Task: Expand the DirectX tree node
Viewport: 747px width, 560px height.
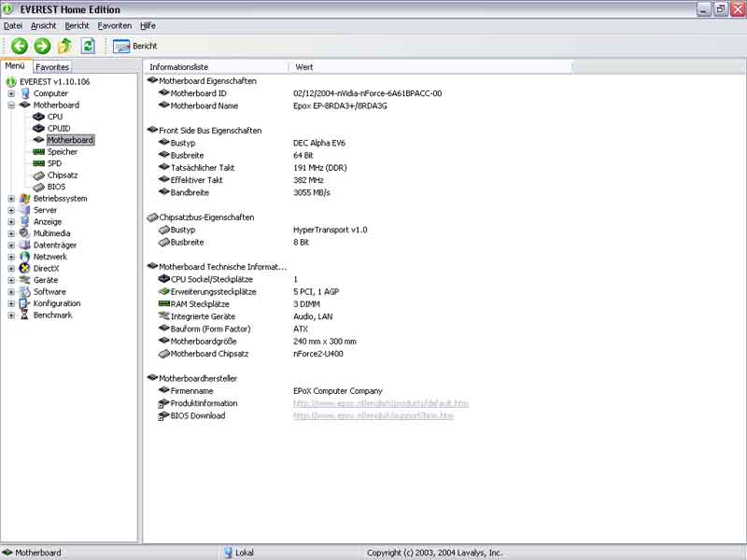Action: click(11, 269)
